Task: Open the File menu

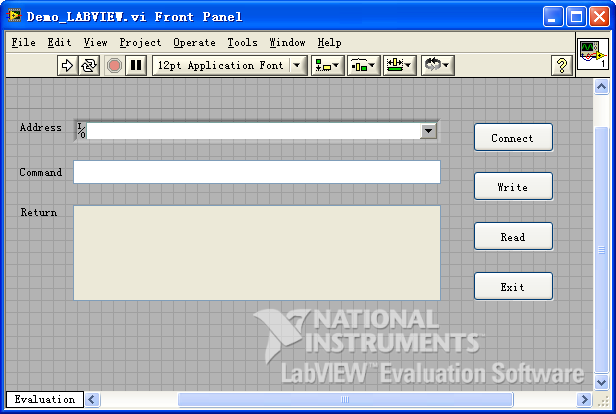Action: pyautogui.click(x=23, y=42)
